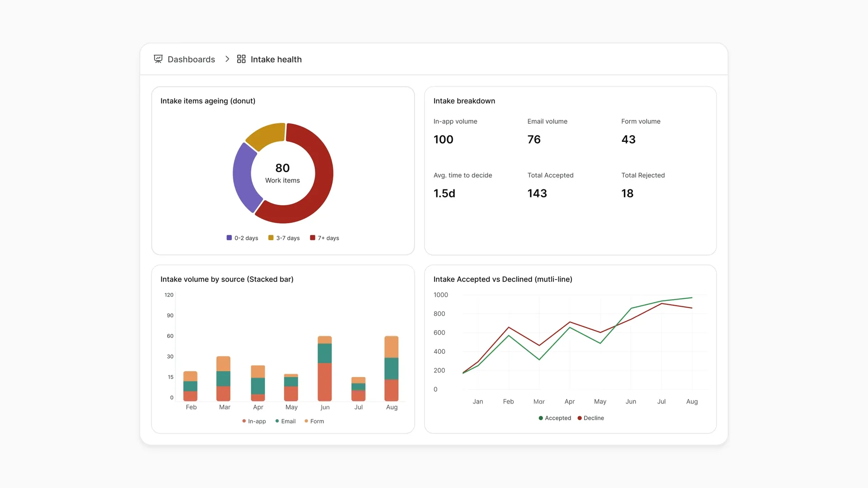Screen dimensions: 868x488
Task: Click the purple 0-2 days legend swatch
Action: point(229,238)
